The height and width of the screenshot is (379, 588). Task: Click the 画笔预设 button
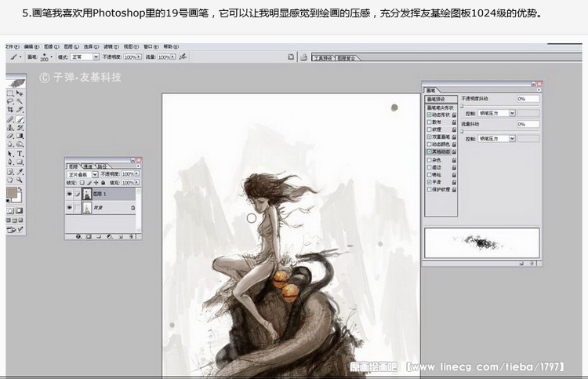click(441, 100)
